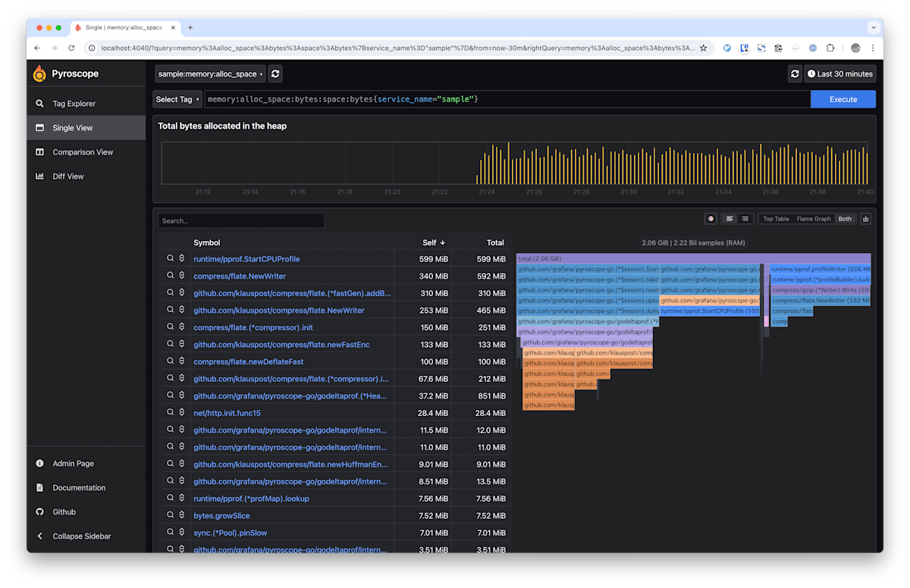
Task: Click sandwich icon for compress/flate.newDeflateFast row
Action: (x=182, y=361)
